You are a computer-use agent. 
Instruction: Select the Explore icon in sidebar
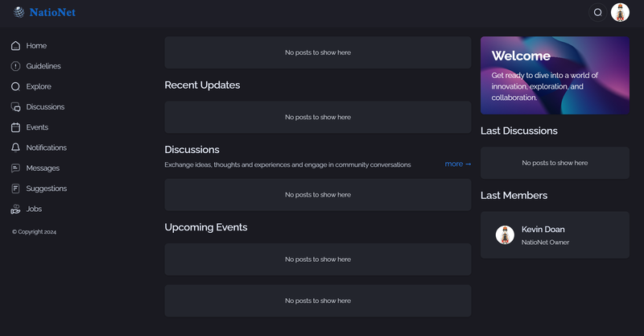tap(16, 86)
